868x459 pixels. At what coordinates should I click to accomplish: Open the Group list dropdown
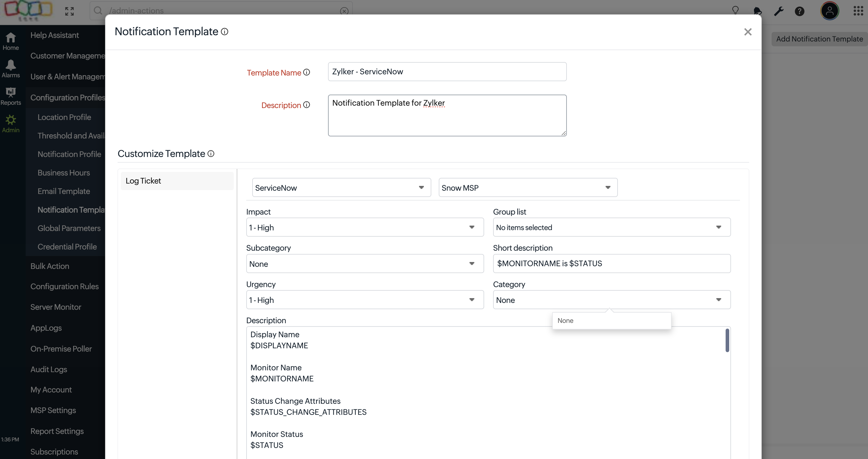[612, 227]
